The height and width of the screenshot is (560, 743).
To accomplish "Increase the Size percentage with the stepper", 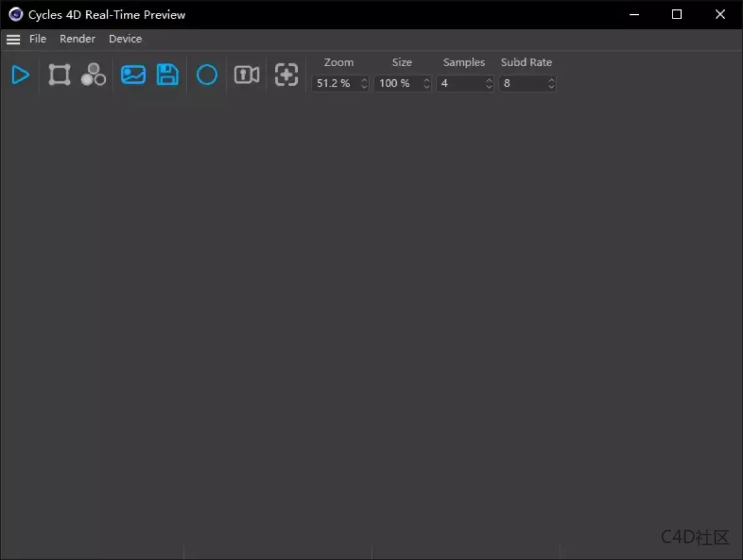I will tap(426, 80).
